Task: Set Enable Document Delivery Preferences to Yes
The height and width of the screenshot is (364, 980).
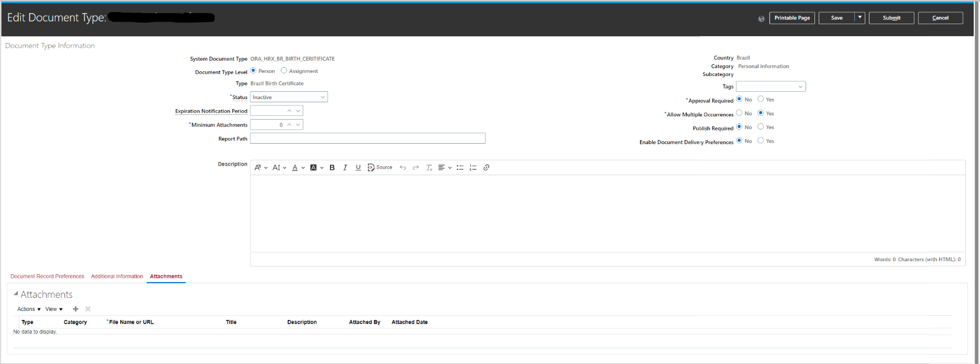Action: pyautogui.click(x=761, y=140)
